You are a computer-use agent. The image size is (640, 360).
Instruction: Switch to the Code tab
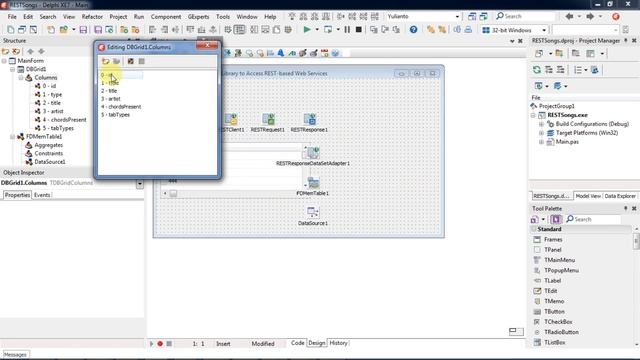coord(298,343)
